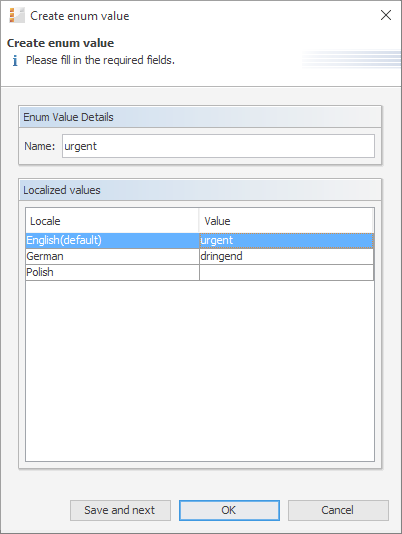
Task: Select the English(default) locale row
Action: 200,240
